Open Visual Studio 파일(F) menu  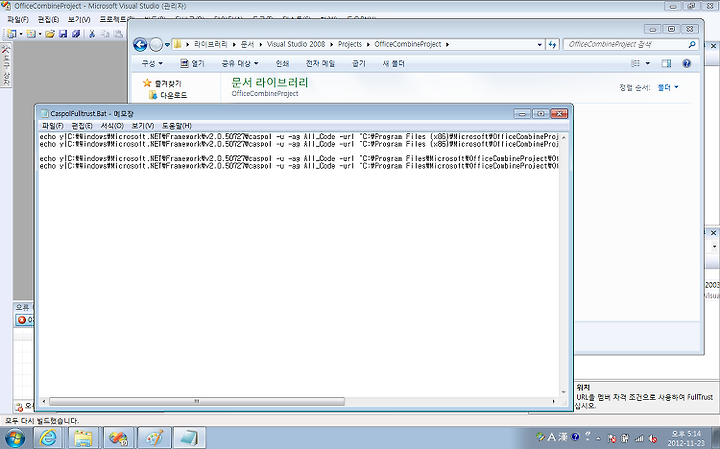click(17, 19)
